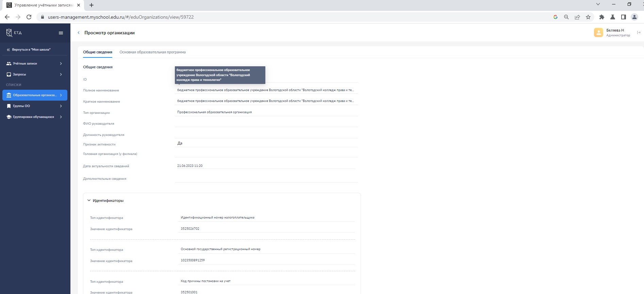Open the browser extensions puzzle icon
This screenshot has width=644, height=294.
point(601,17)
